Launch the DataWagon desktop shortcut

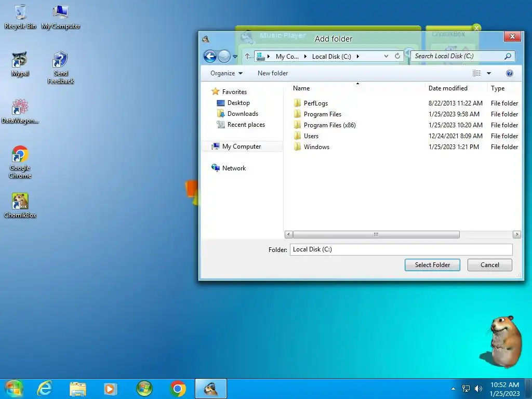(20, 111)
